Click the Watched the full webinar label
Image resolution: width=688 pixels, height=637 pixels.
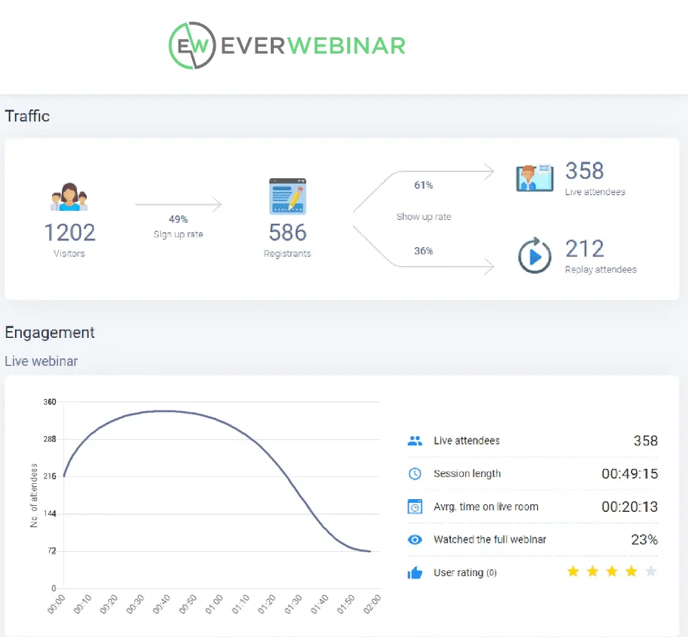coord(490,540)
